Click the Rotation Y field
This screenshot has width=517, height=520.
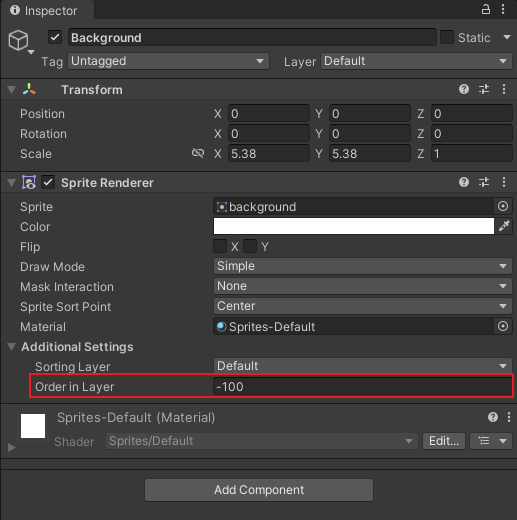[x=370, y=134]
